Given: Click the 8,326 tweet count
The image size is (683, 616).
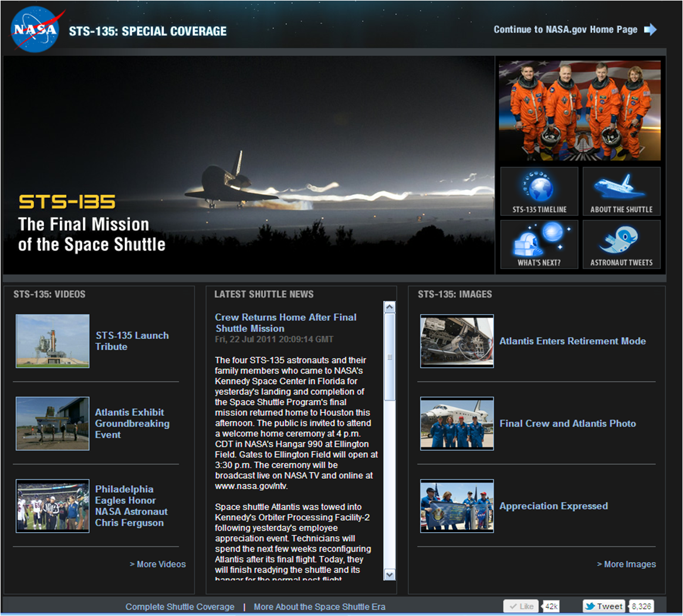Looking at the screenshot, I should [x=641, y=607].
